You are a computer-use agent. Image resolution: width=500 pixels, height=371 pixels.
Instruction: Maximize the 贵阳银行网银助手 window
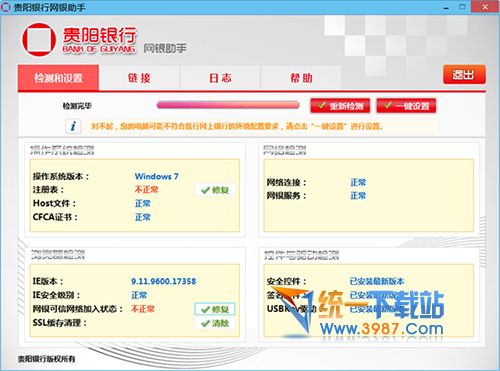coord(463,7)
